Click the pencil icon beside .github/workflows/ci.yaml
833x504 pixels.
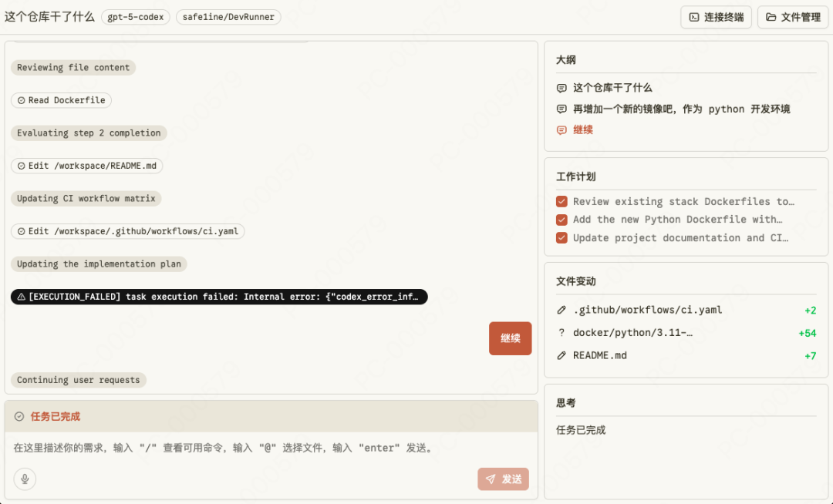coord(561,310)
